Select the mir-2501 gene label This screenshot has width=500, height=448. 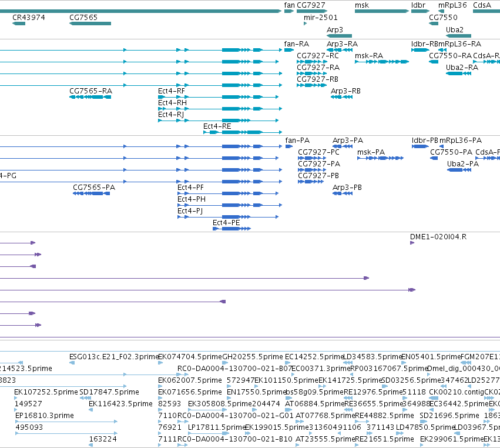click(320, 18)
